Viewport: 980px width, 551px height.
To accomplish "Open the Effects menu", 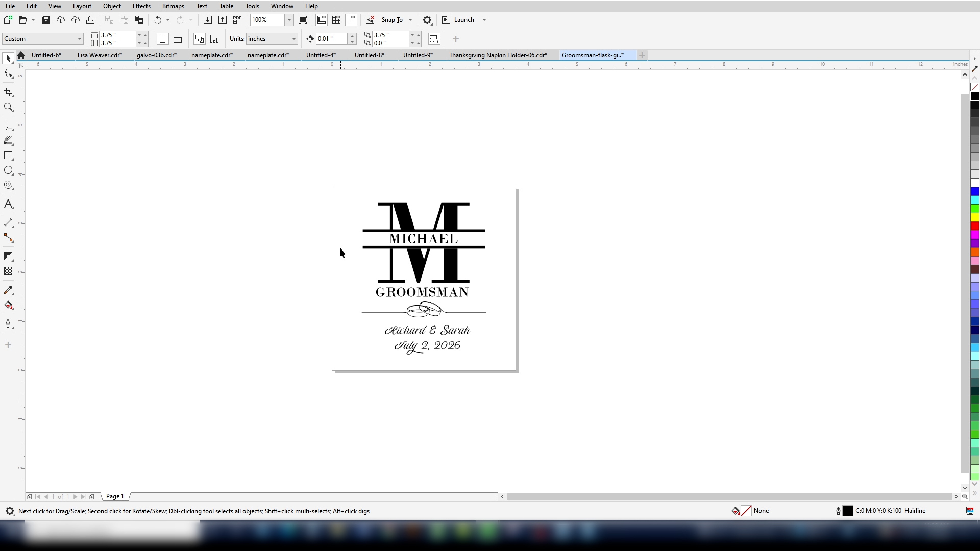I will (x=141, y=6).
